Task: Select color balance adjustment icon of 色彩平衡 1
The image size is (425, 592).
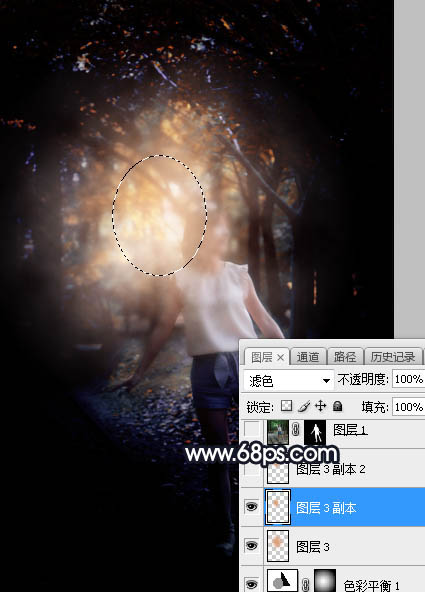Action: [282, 581]
